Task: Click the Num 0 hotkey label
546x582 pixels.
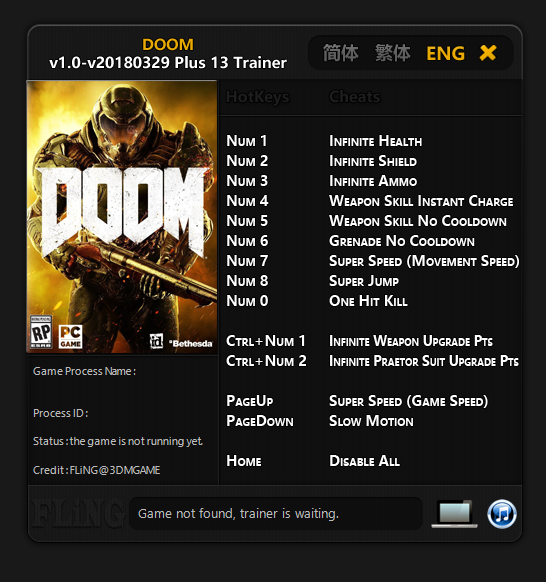Action: click(x=247, y=301)
